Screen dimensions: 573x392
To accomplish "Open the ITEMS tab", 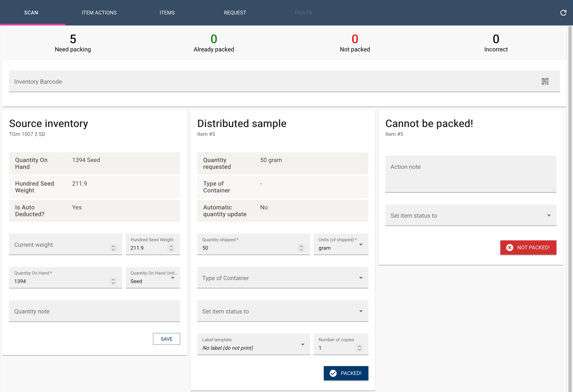I will point(167,13).
